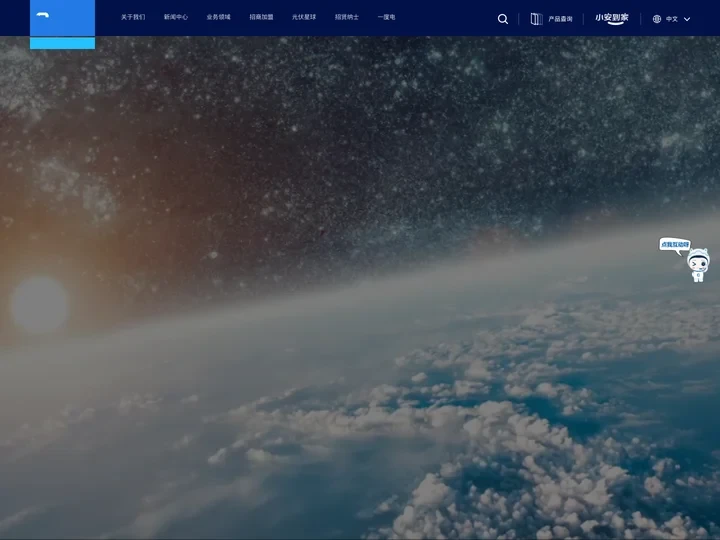Viewport: 720px width, 540px height.
Task: Open the 招商加盟 menu
Action: click(x=261, y=17)
